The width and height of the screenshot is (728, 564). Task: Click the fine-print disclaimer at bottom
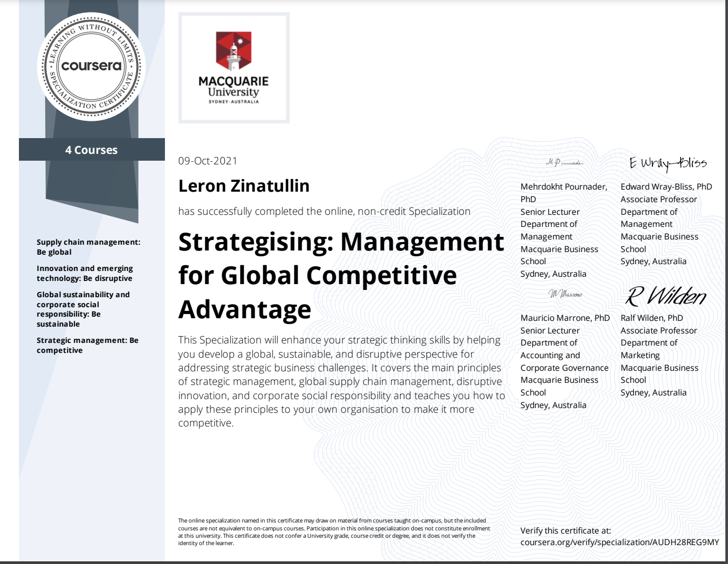(x=334, y=531)
